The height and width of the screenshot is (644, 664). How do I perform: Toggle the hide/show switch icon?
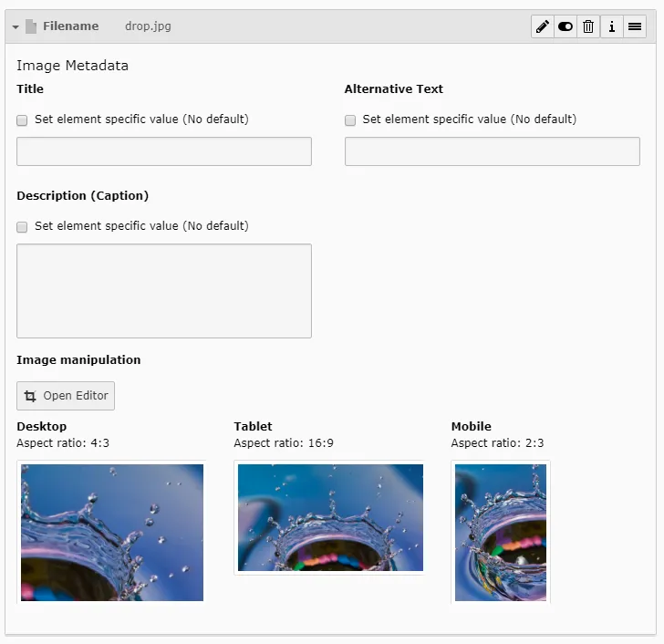point(565,26)
